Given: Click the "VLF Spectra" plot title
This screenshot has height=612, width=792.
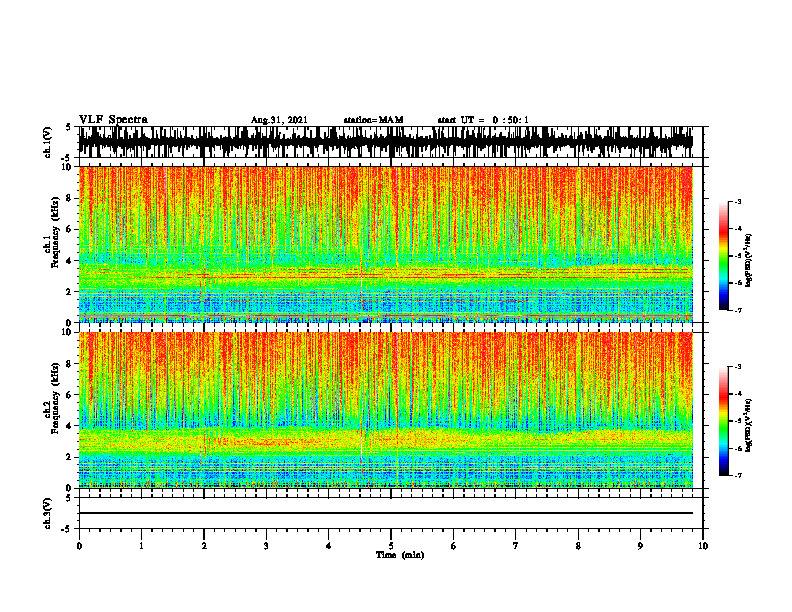Looking at the screenshot, I should (x=113, y=120).
